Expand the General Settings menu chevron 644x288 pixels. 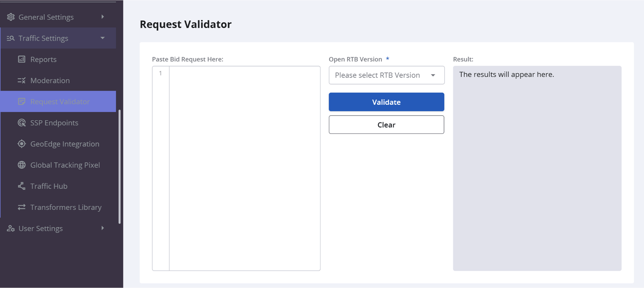pyautogui.click(x=103, y=17)
